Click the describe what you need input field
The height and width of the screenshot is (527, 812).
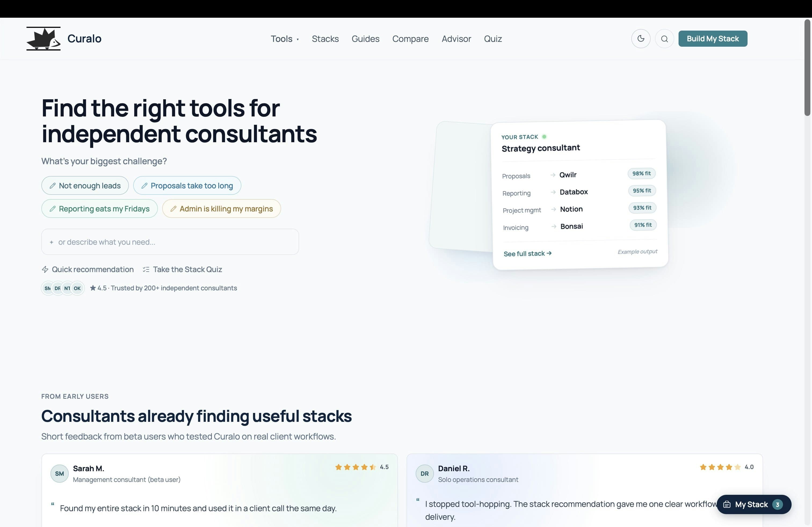click(x=170, y=242)
